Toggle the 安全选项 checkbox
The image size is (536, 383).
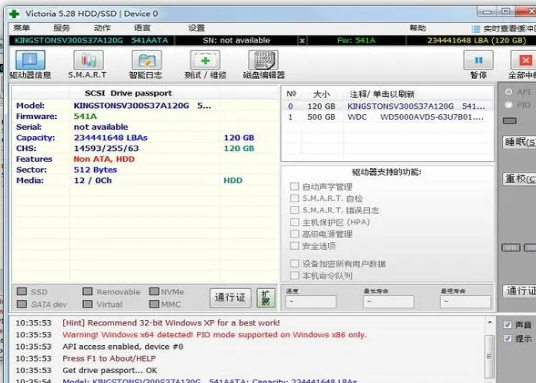pyautogui.click(x=294, y=246)
